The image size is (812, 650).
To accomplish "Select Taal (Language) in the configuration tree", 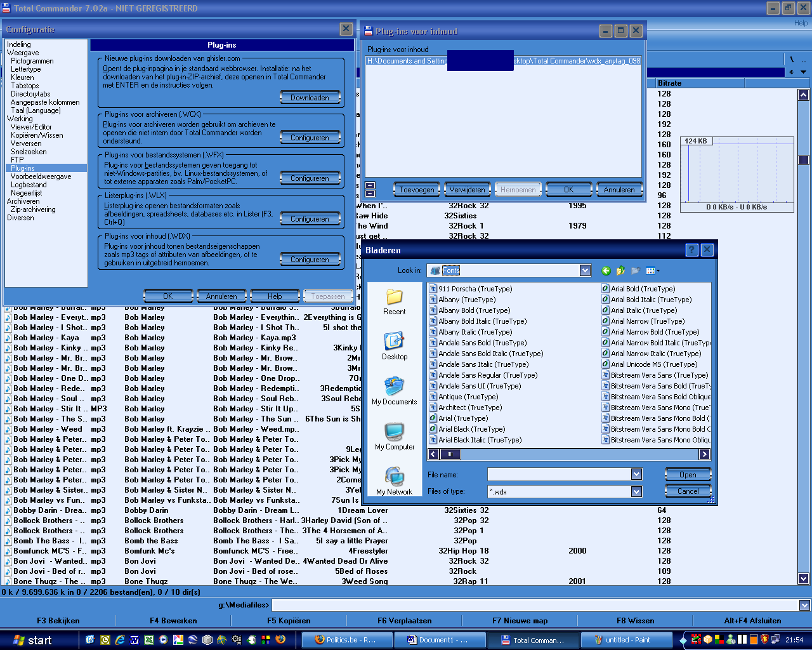I will 36,110.
